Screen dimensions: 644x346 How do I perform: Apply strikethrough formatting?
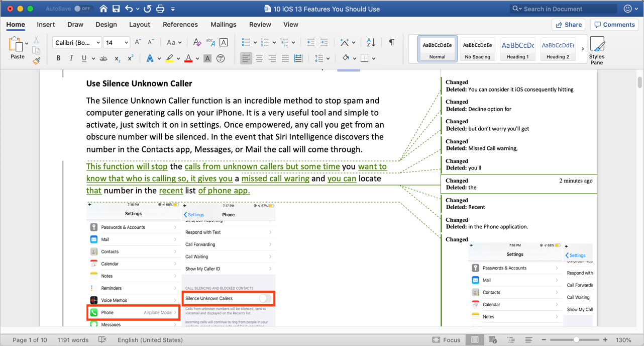coord(103,59)
